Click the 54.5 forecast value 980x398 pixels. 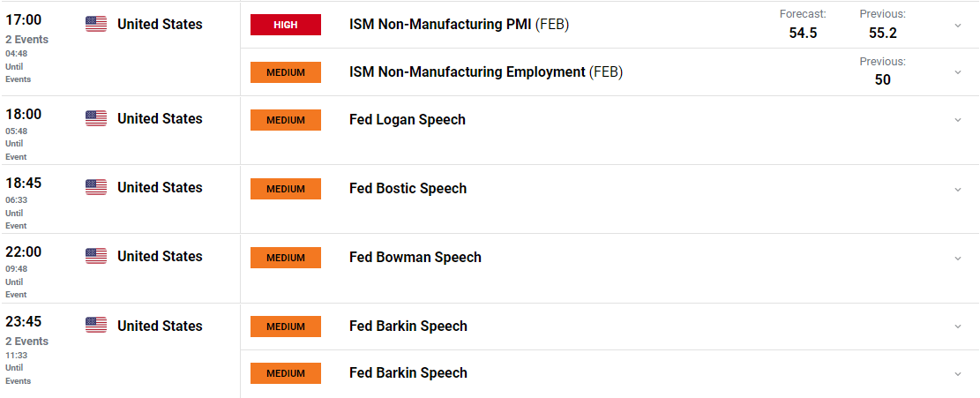(803, 33)
